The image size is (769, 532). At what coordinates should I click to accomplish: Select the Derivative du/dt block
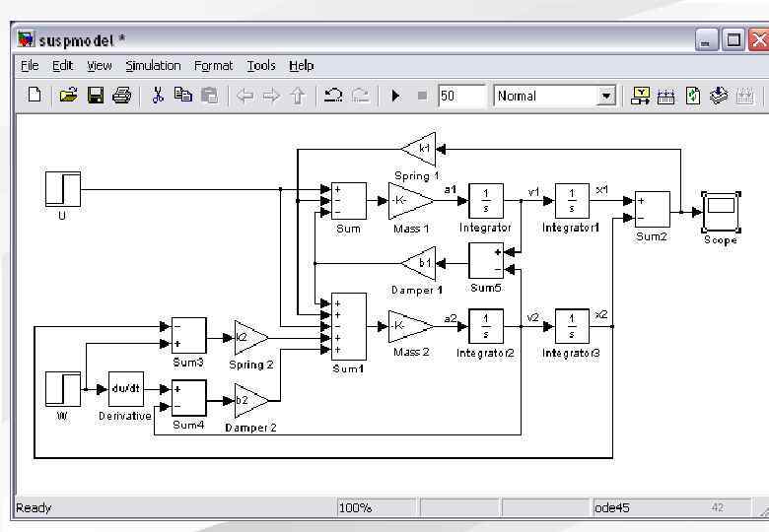(x=126, y=389)
